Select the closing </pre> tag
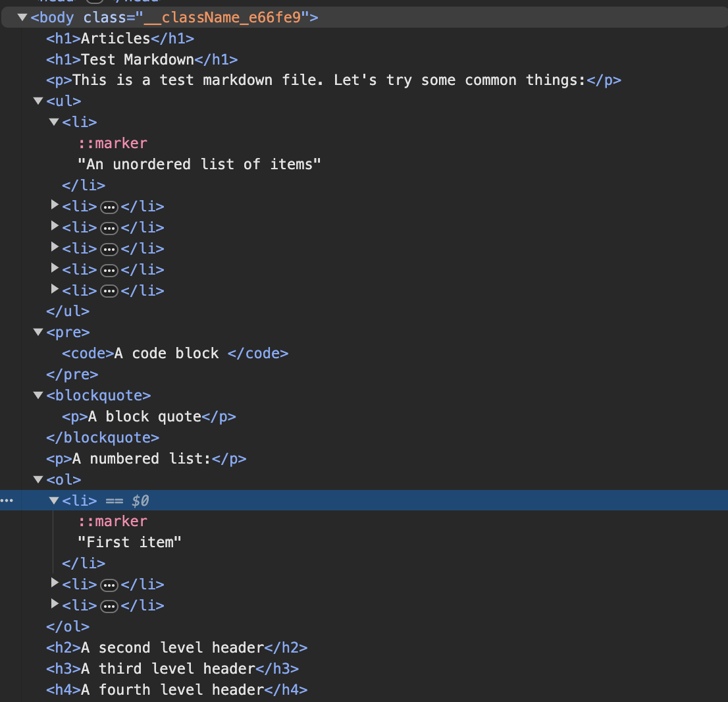This screenshot has width=728, height=702. coord(72,374)
